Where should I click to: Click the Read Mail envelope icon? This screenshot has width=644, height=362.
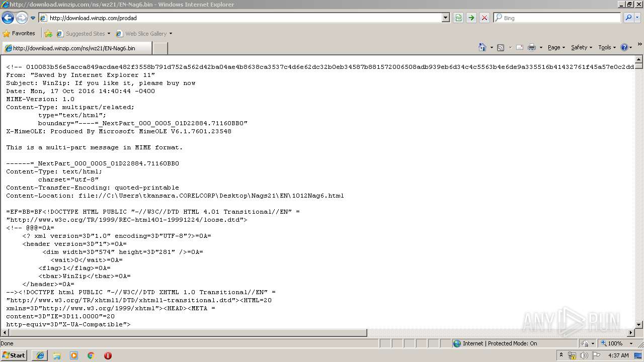[520, 47]
